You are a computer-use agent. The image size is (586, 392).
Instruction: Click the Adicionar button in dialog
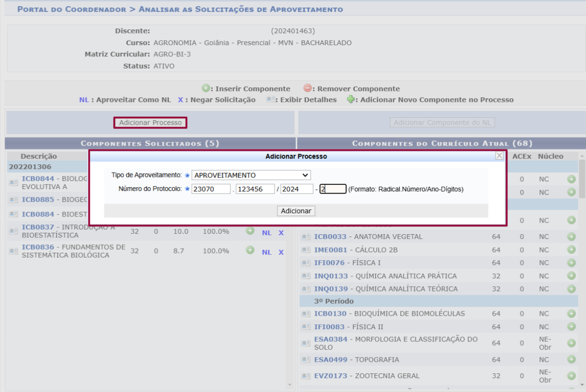296,211
